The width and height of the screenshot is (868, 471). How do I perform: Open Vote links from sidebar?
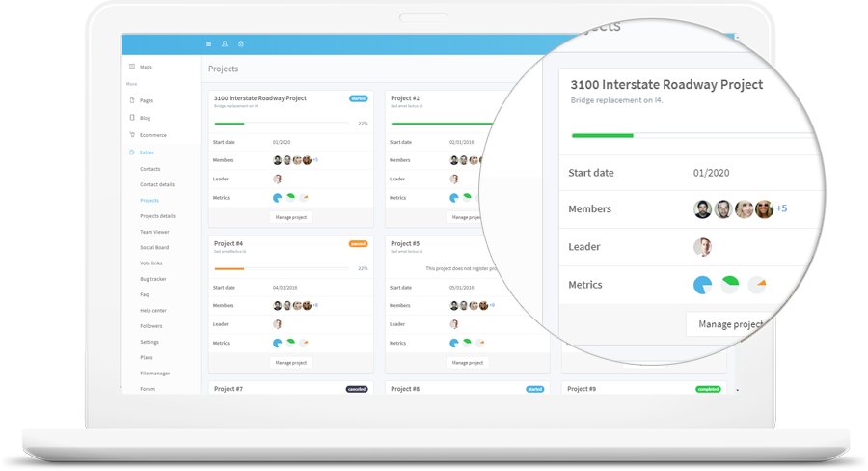151,263
